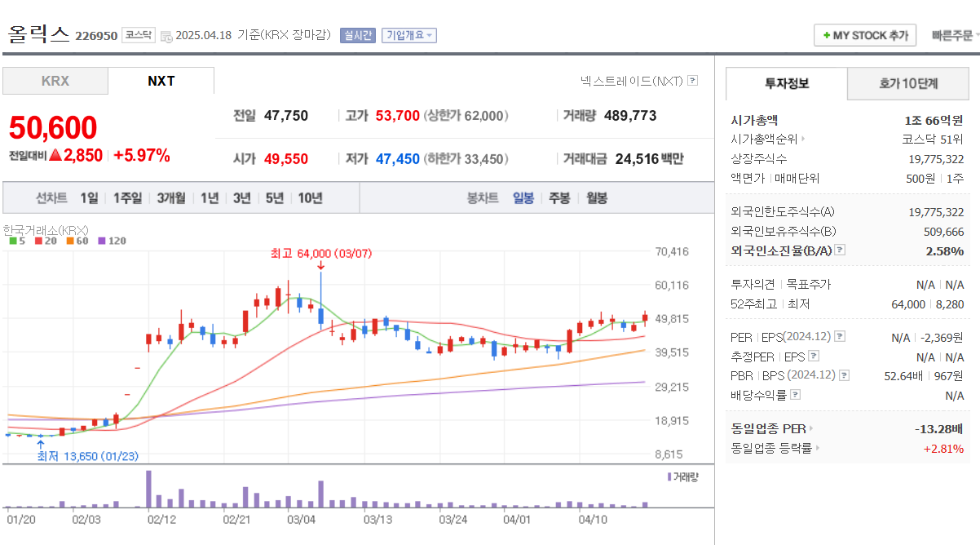Viewport: 980px width, 545px height.
Task: Open the 추정PER help icon
Action: (x=813, y=356)
